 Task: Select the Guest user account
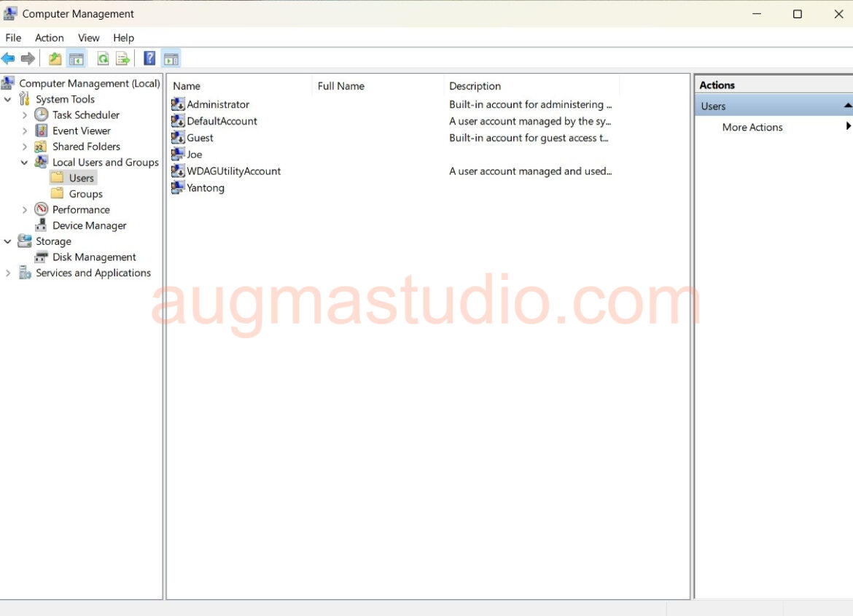point(200,137)
